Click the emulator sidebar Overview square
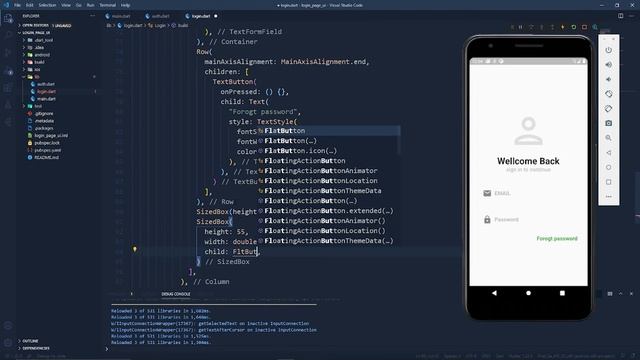 pos(609,182)
